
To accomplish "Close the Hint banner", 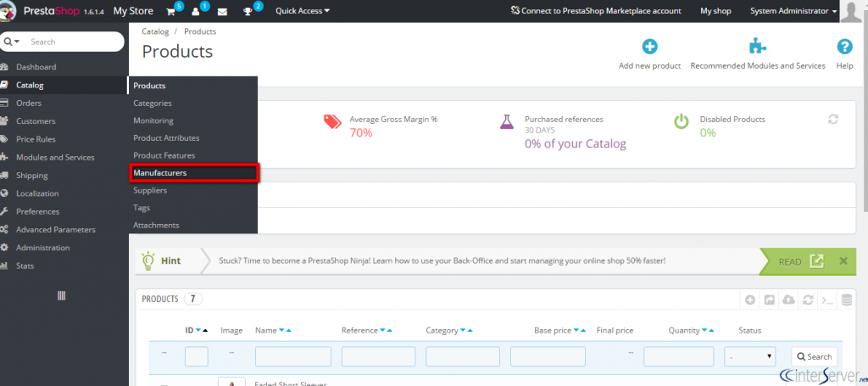I will point(843,260).
